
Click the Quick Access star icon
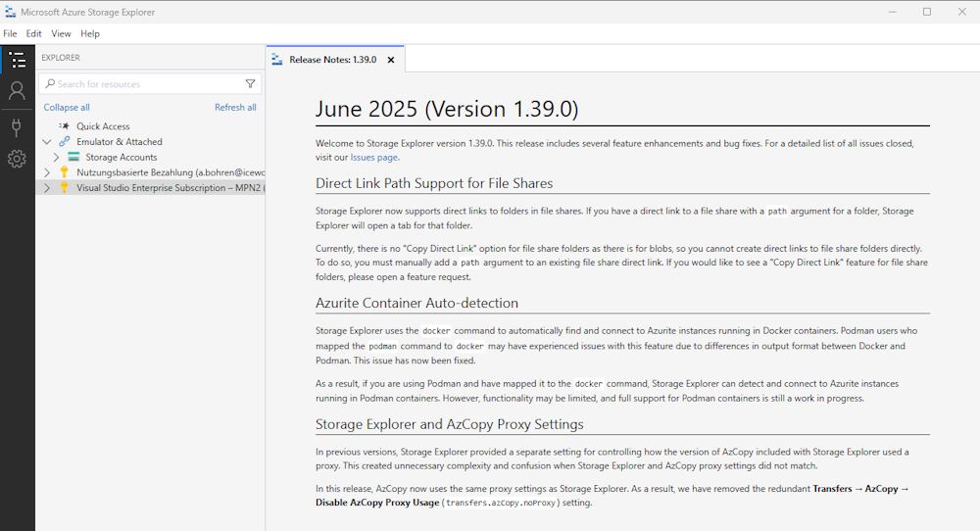click(x=64, y=126)
